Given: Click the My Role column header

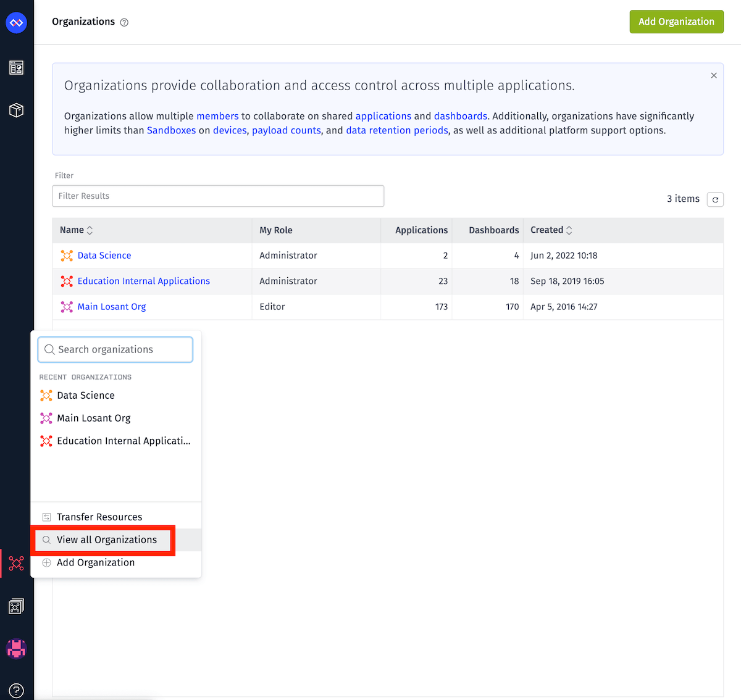Looking at the screenshot, I should [276, 230].
